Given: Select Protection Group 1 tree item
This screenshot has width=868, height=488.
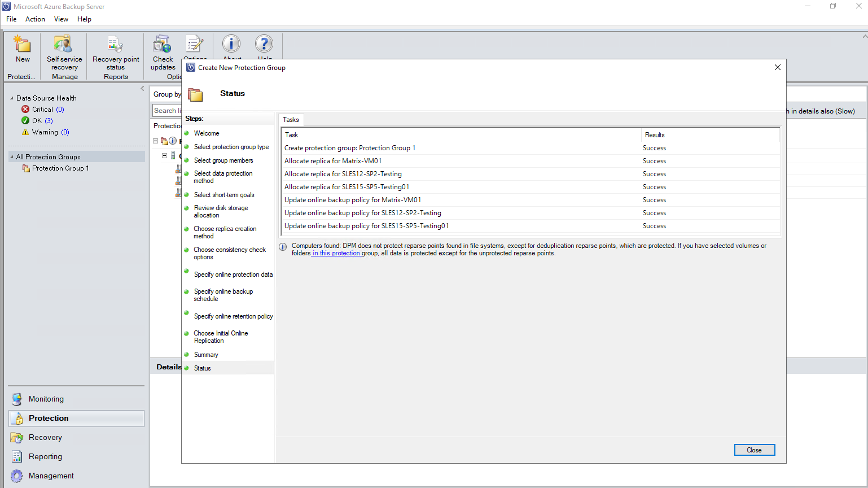Looking at the screenshot, I should click(x=60, y=168).
